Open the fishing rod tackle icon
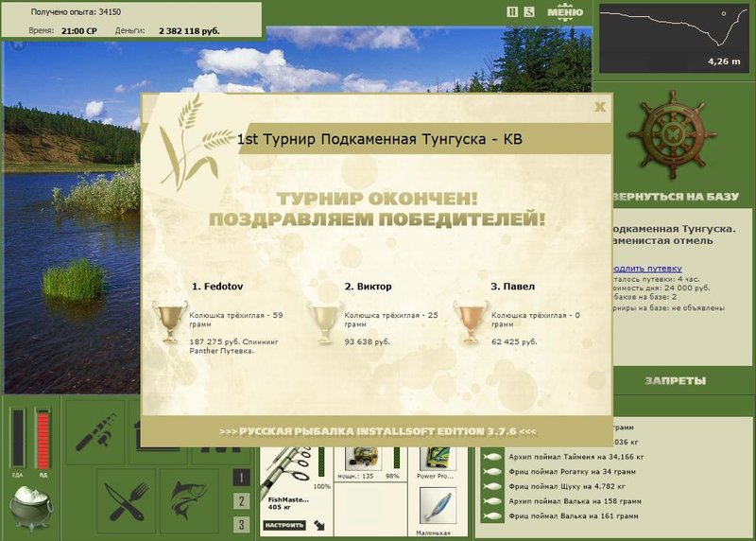The image size is (756, 541). coord(96,433)
